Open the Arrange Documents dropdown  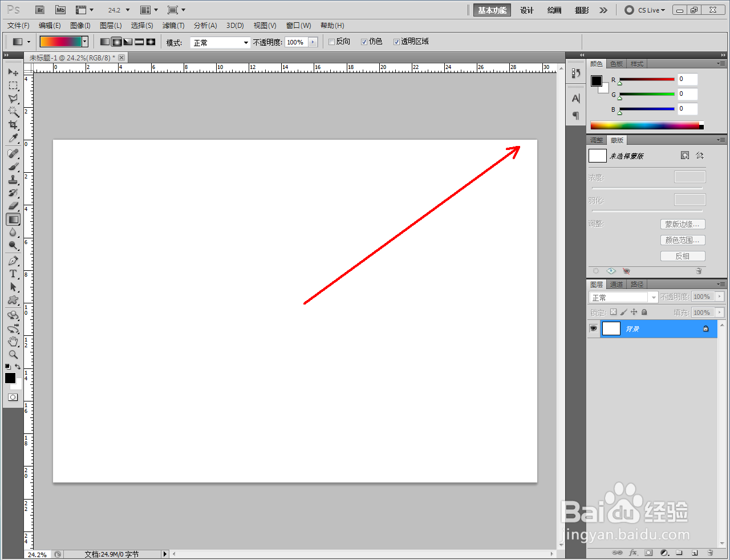tap(149, 10)
